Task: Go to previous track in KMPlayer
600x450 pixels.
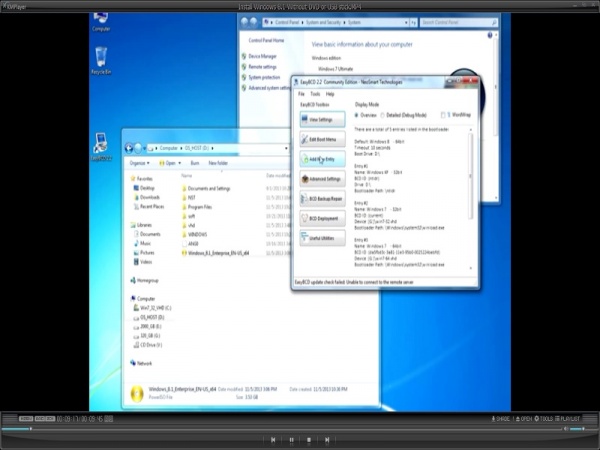Action: pos(273,440)
